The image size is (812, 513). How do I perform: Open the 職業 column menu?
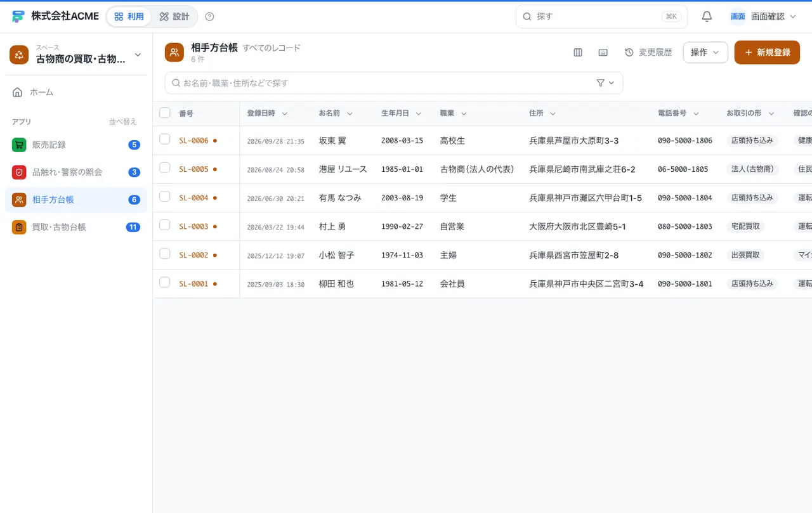pyautogui.click(x=464, y=114)
